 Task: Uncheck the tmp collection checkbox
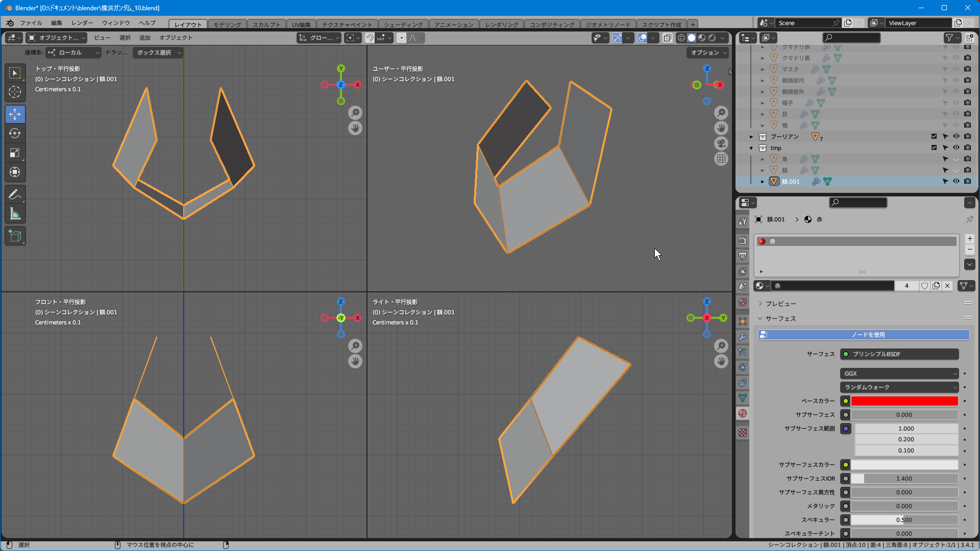(934, 148)
